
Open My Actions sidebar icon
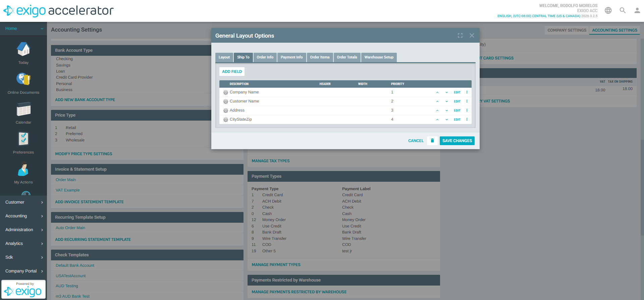click(x=23, y=169)
